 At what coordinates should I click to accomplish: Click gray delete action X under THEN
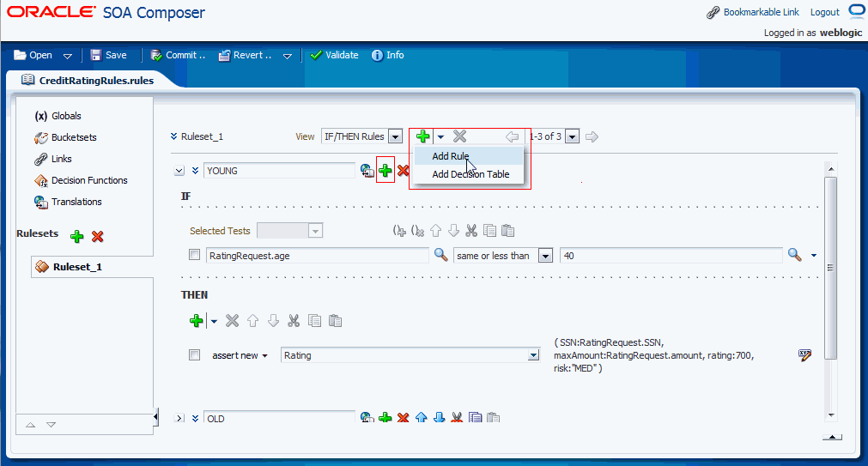(232, 320)
